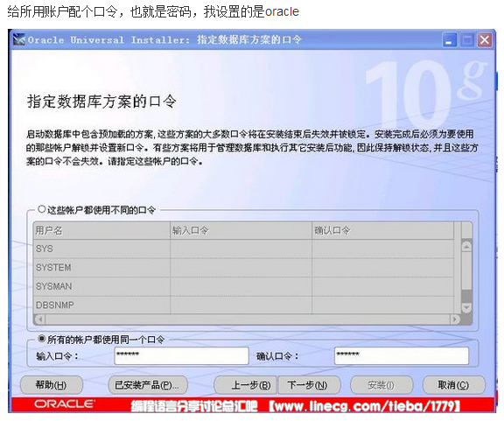Viewport: 504px width, 421px height.
Task: Click the SYS row's 输入口令 cell
Action: 241,249
